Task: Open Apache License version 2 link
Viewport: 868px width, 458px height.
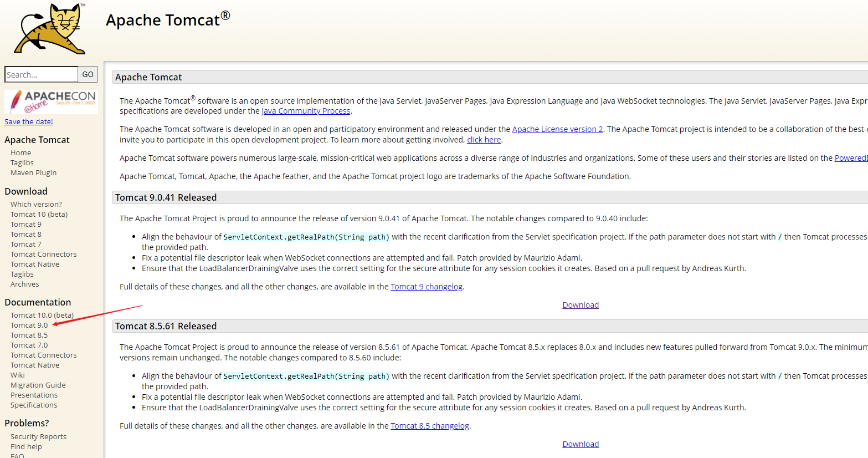Action: (557, 129)
